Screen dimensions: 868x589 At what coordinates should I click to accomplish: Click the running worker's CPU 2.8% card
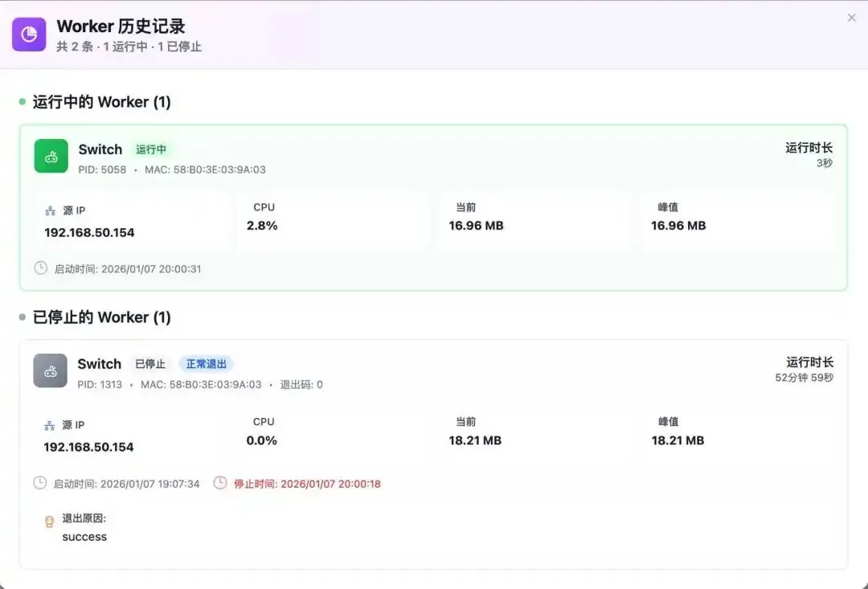333,219
